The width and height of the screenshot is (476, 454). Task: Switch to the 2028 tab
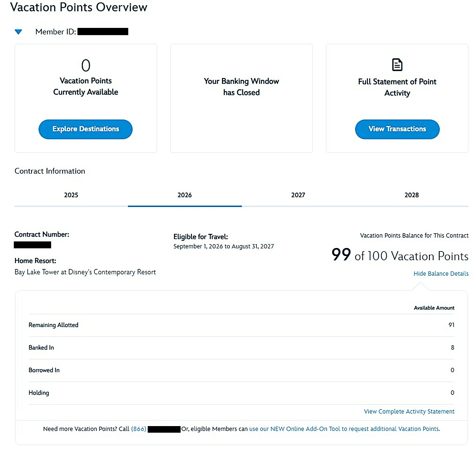point(412,195)
